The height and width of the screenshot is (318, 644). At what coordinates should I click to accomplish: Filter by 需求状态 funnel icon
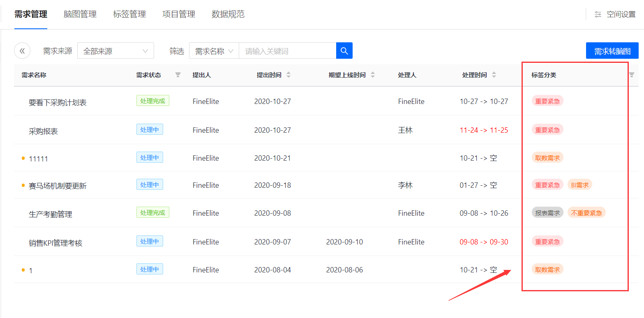pyautogui.click(x=178, y=75)
